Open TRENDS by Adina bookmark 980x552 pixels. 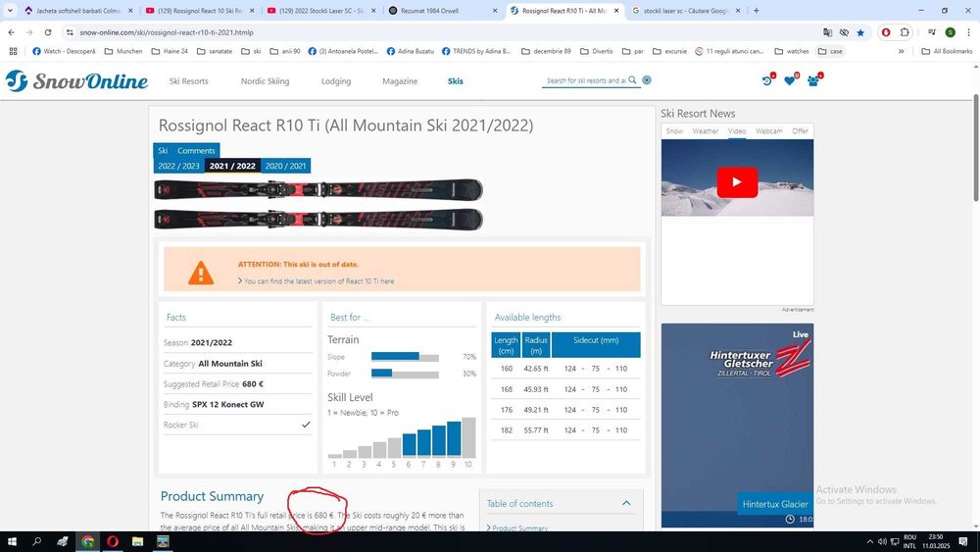pos(475,51)
